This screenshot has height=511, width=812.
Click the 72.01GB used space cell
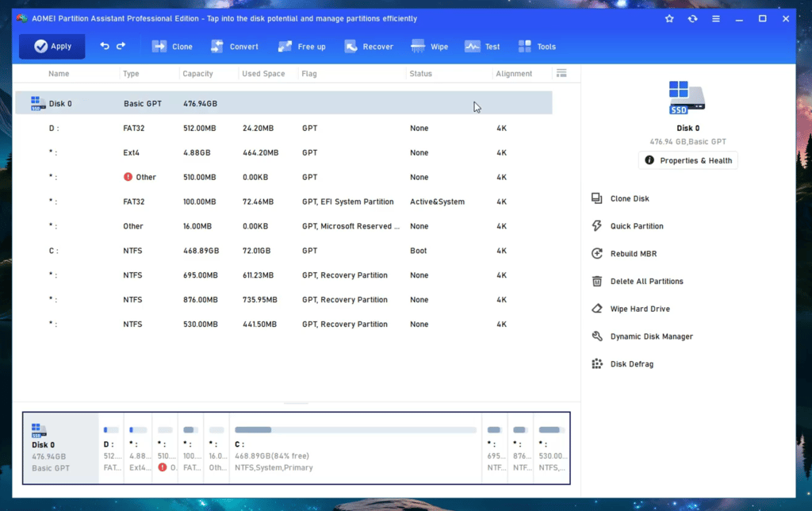[x=257, y=251]
